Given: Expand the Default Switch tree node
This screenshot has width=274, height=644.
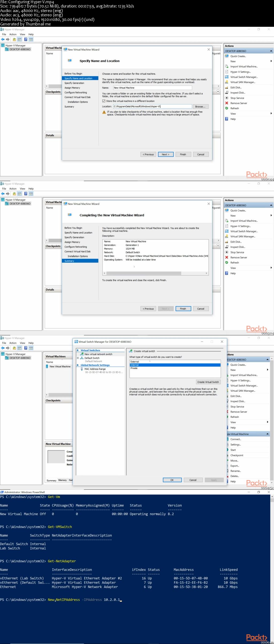Looking at the screenshot, I should [x=78, y=358].
